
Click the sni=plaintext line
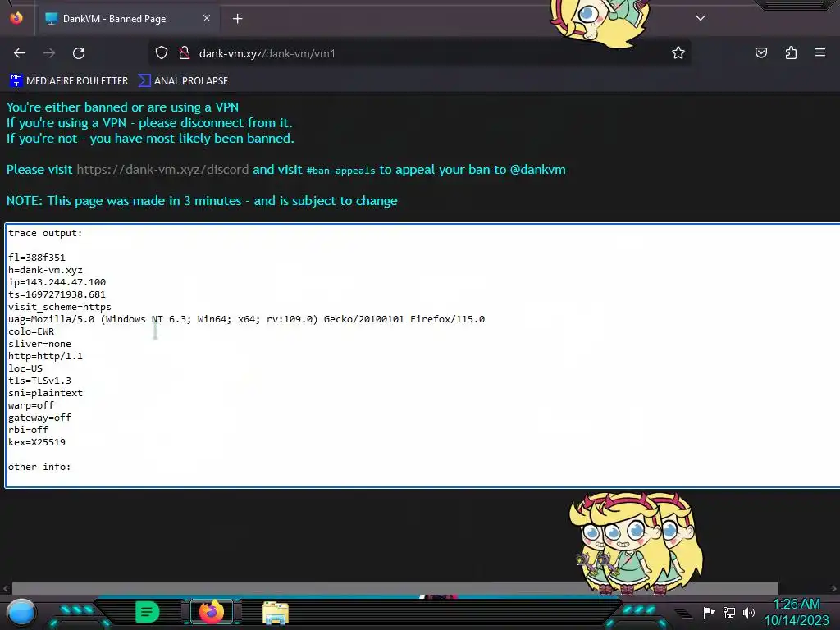coord(45,393)
